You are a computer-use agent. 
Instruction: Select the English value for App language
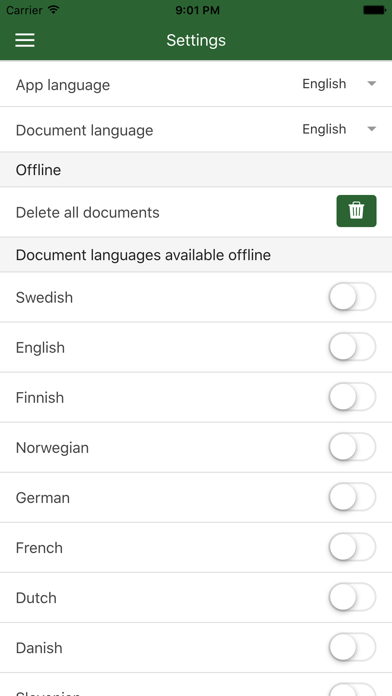[324, 83]
